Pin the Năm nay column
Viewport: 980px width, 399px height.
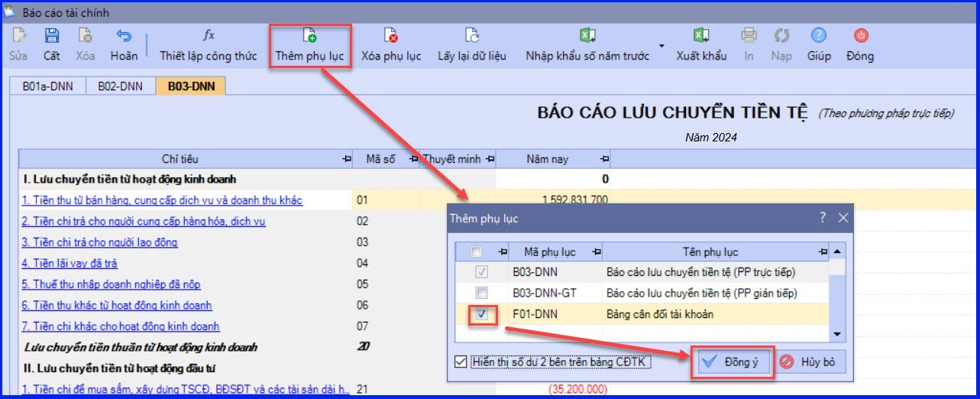[x=604, y=159]
